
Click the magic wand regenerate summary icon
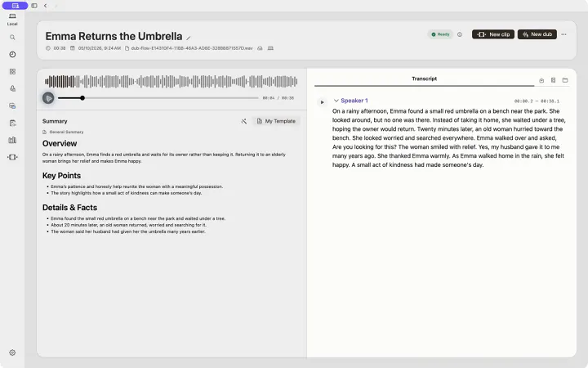point(243,121)
